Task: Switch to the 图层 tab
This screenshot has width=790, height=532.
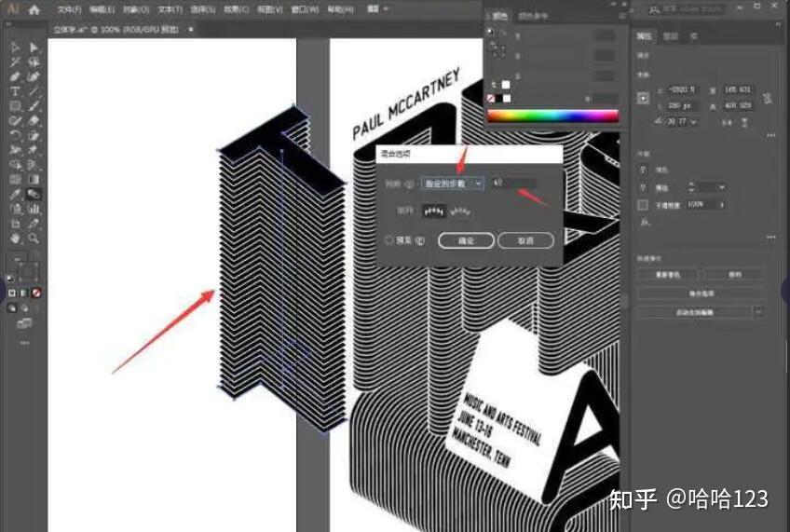Action: [670, 36]
